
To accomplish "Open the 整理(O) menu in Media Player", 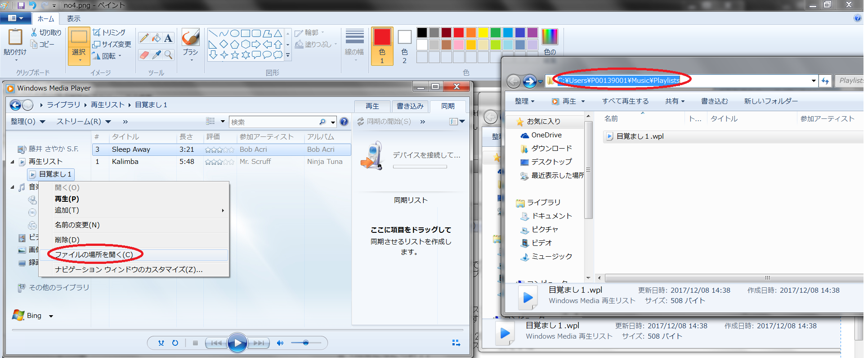I will [x=28, y=122].
